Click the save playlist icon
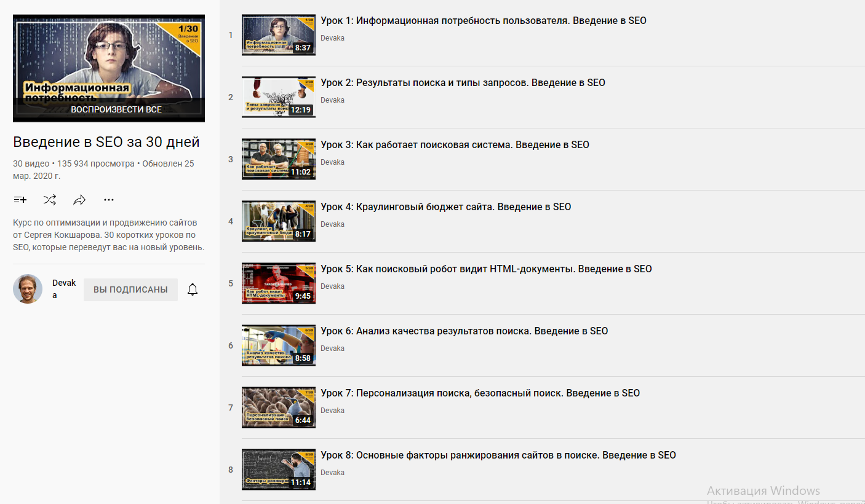Screen dimensions: 865x504 pyautogui.click(x=20, y=200)
